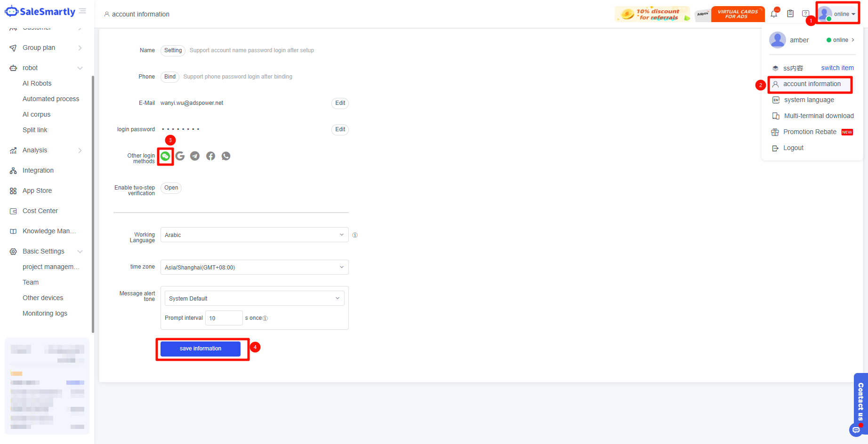Open the clipboard icon in the top bar
The height and width of the screenshot is (444, 868).
pos(790,14)
